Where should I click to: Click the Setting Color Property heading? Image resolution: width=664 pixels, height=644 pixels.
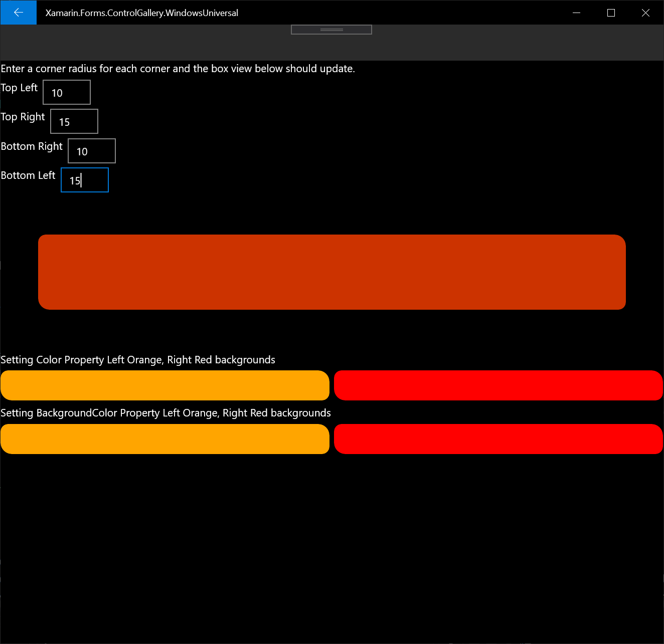click(x=138, y=359)
